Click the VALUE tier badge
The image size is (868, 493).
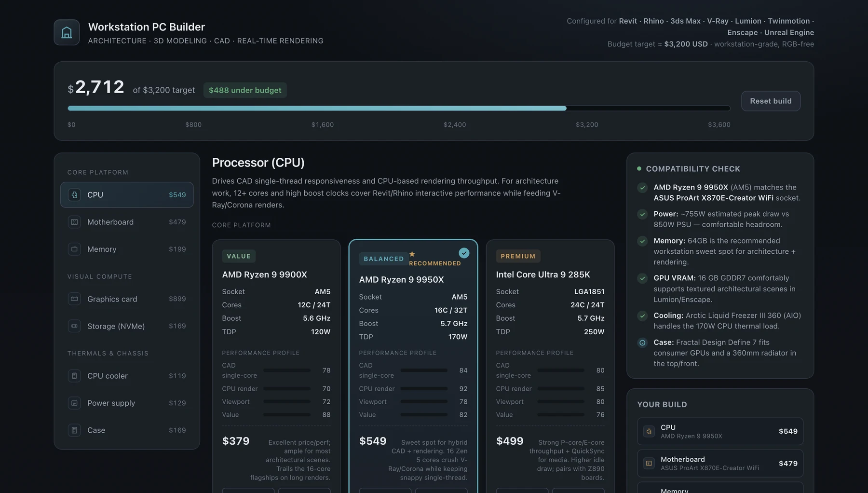click(x=239, y=256)
